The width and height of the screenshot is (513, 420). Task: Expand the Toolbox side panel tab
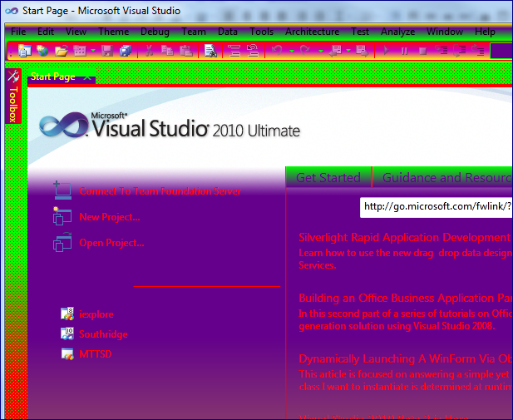[13, 96]
